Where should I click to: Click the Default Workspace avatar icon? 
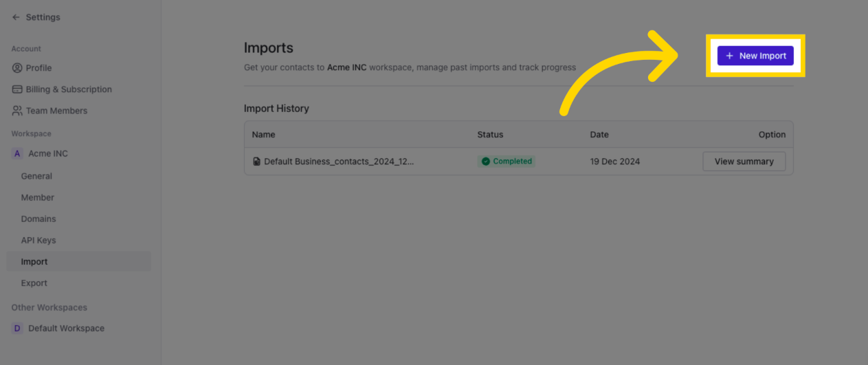click(x=17, y=329)
